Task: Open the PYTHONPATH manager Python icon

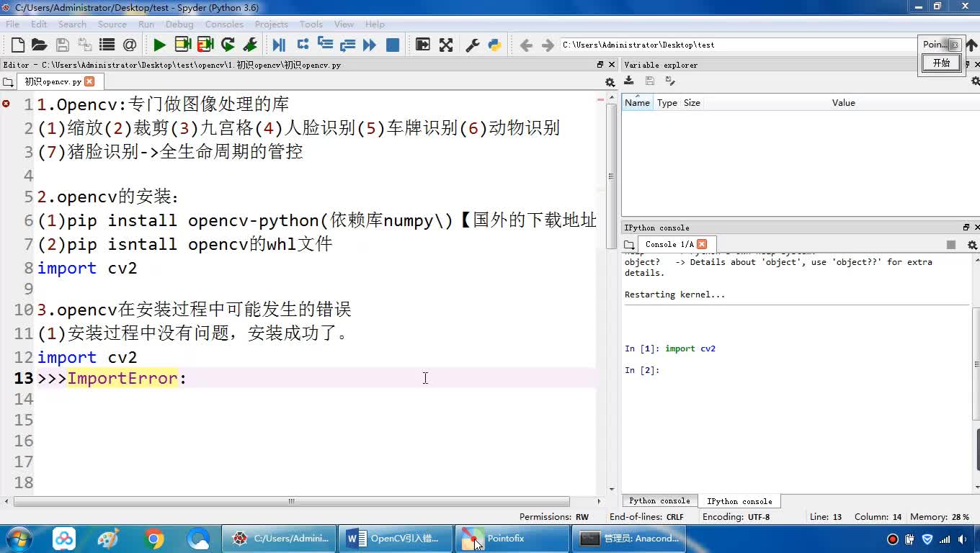Action: (x=494, y=45)
